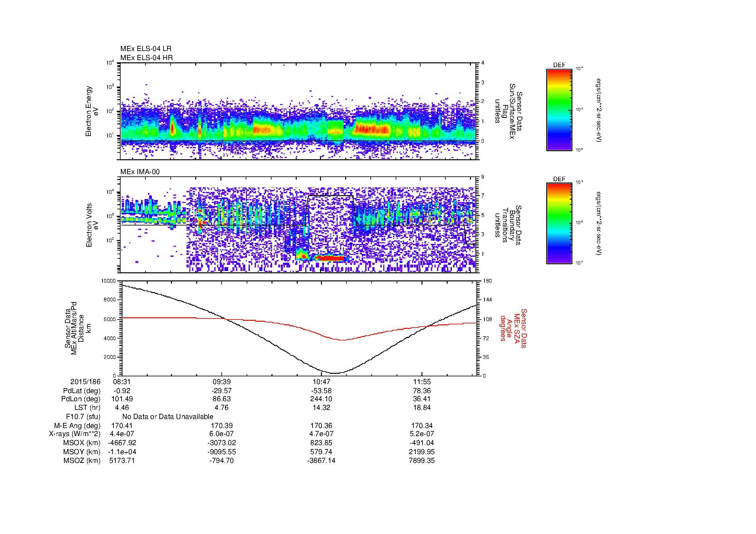
Task: Click MSOY value -9095.55
Action: (222, 452)
